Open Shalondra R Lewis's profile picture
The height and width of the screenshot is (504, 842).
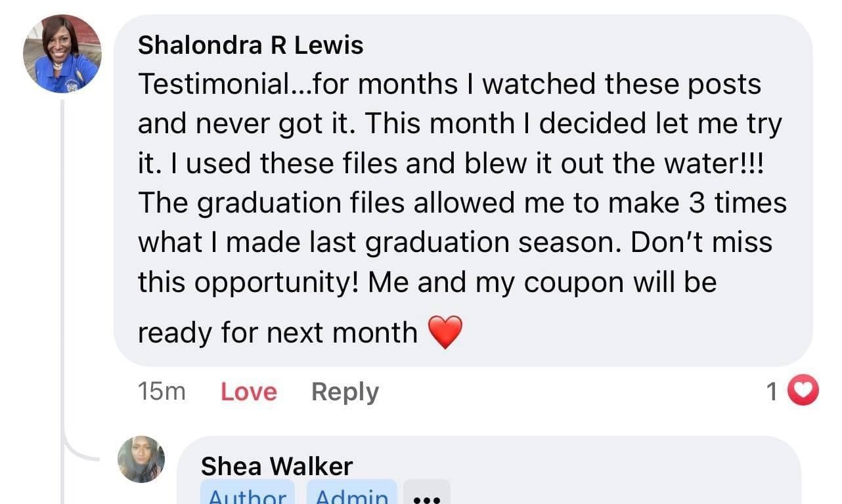(x=62, y=54)
